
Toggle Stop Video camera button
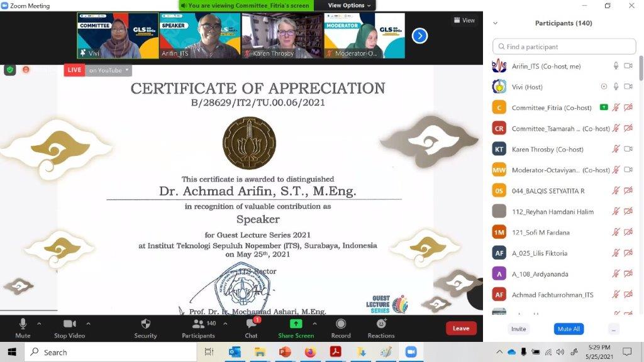coord(69,324)
